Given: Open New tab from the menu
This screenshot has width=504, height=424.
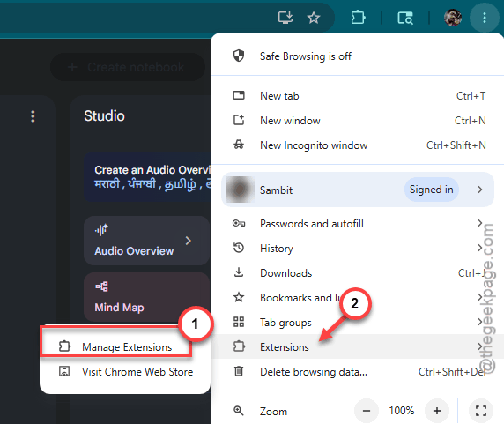Looking at the screenshot, I should click(x=357, y=96).
